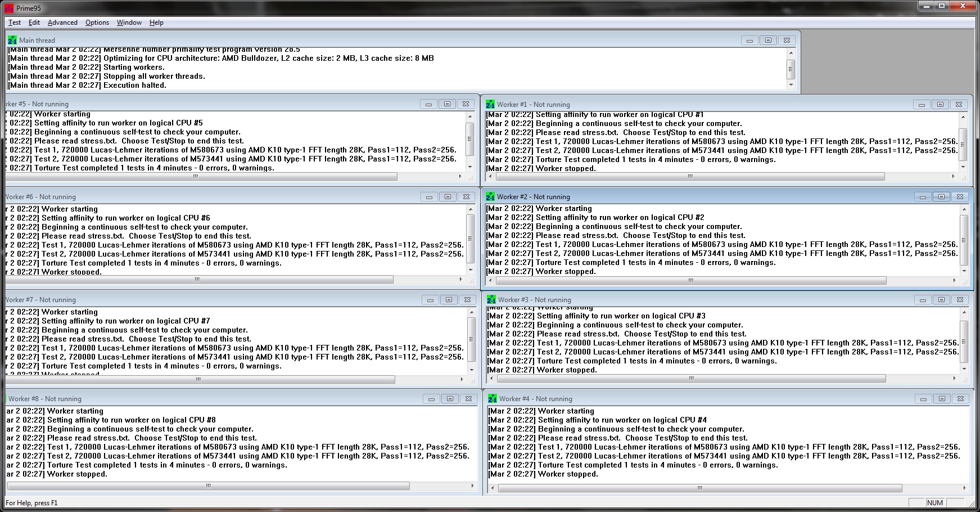
Task: Minimize the Worker #5 window
Action: tap(428, 104)
